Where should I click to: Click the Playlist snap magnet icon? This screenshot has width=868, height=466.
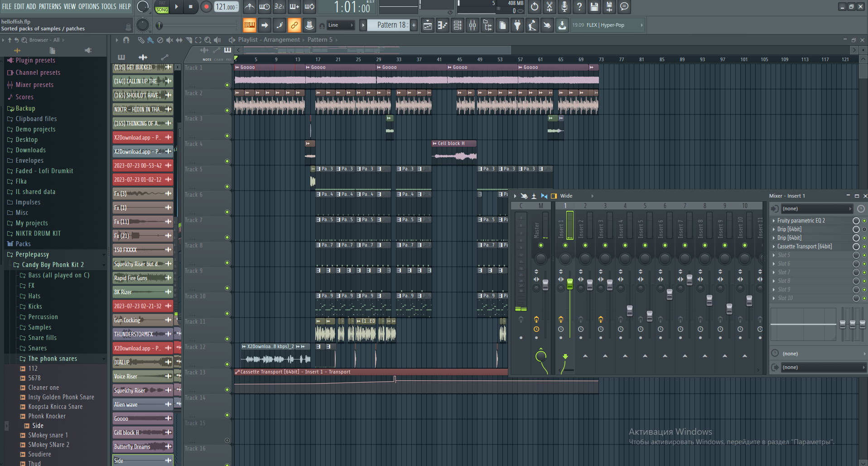point(126,40)
